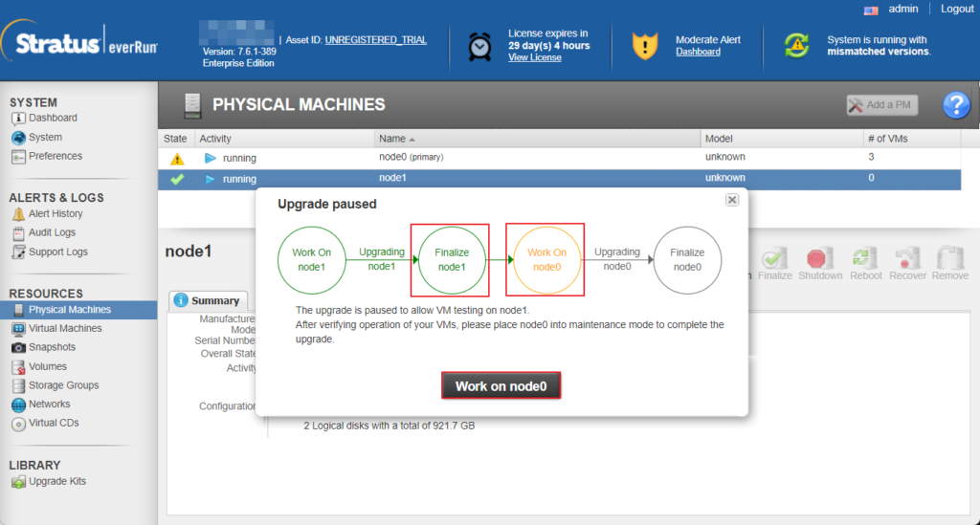This screenshot has height=525, width=980.
Task: Click the UNREGISTERED_TRIAL asset ID link
Action: 375,40
